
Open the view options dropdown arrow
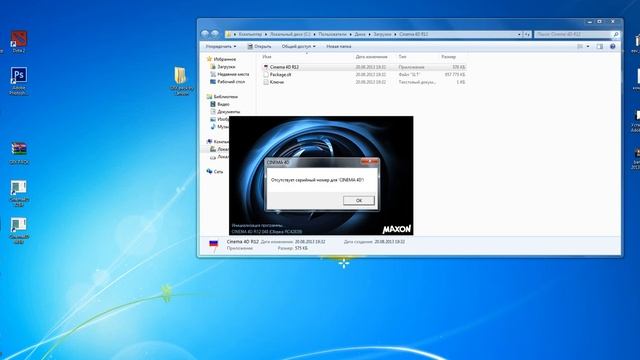(x=588, y=47)
